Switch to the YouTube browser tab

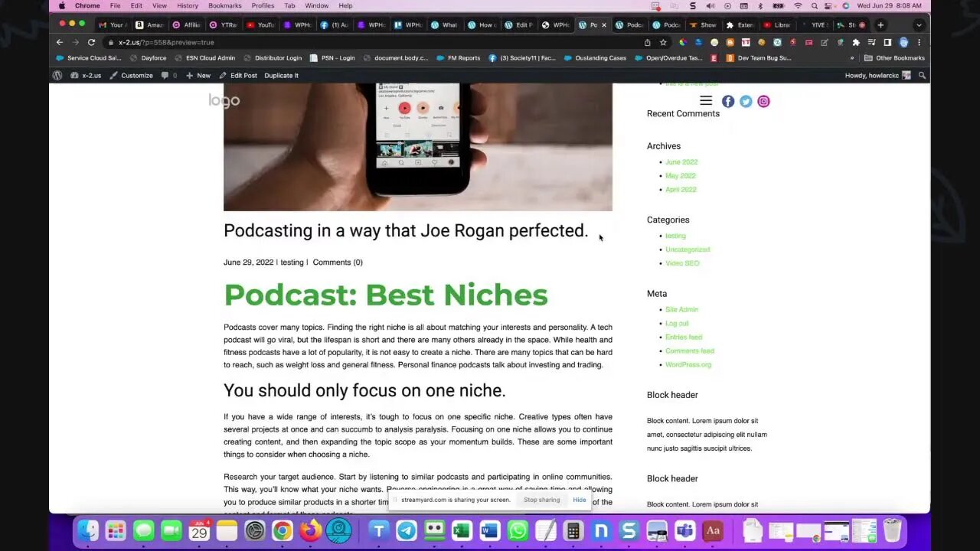click(261, 24)
